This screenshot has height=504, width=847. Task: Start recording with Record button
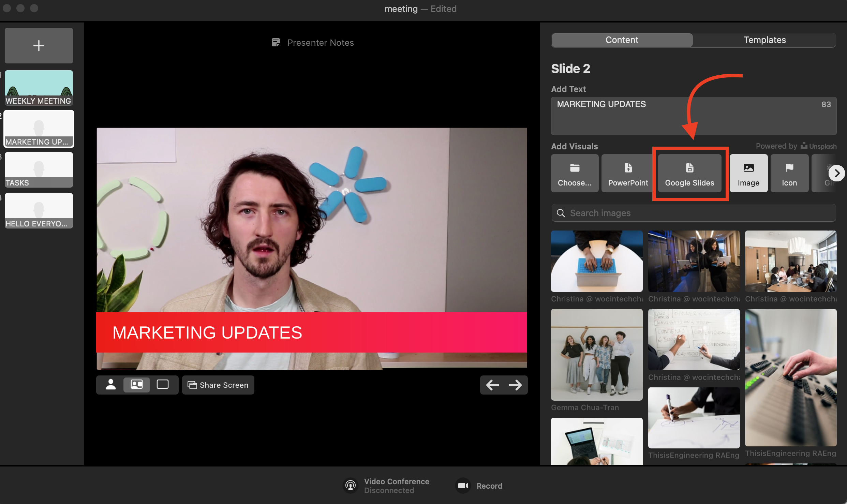(479, 486)
